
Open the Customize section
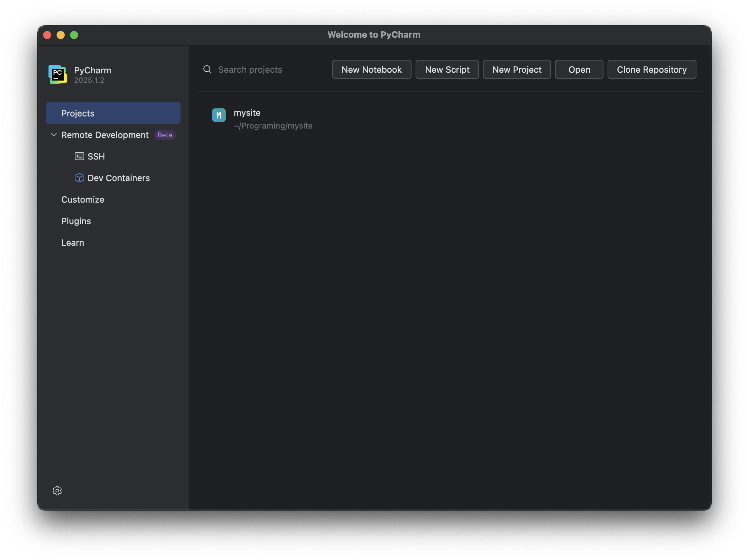pyautogui.click(x=83, y=199)
